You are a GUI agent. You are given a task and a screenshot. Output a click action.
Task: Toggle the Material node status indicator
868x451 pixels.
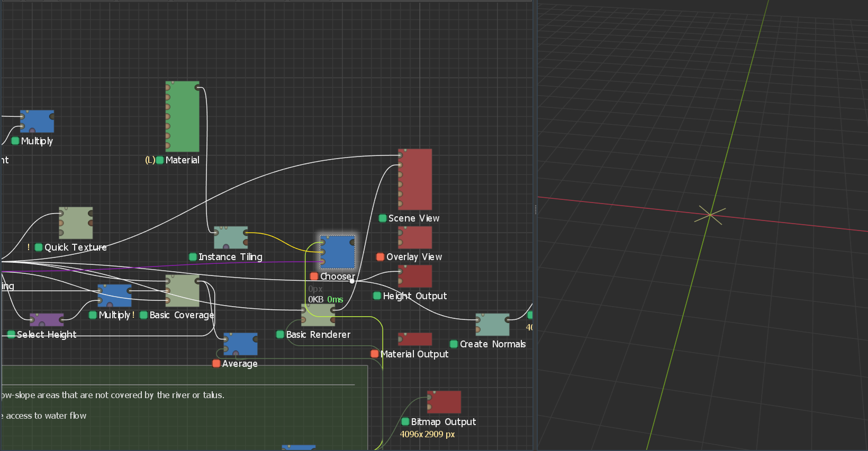point(160,160)
